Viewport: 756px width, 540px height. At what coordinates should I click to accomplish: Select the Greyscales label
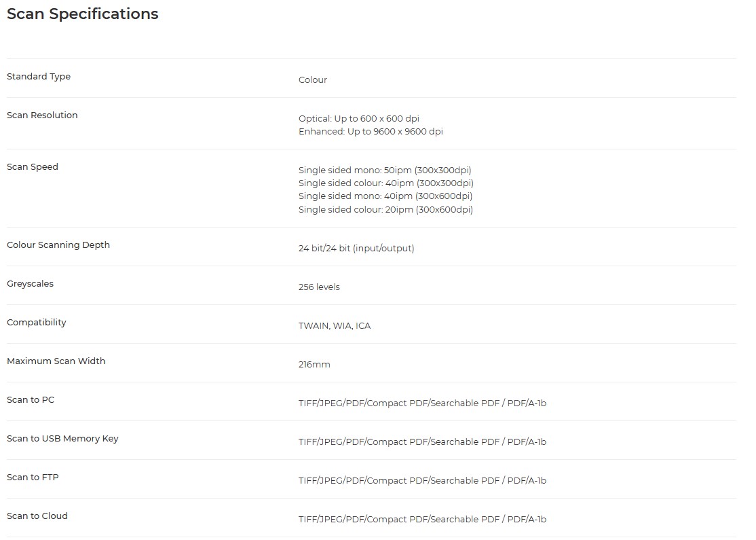click(x=30, y=284)
